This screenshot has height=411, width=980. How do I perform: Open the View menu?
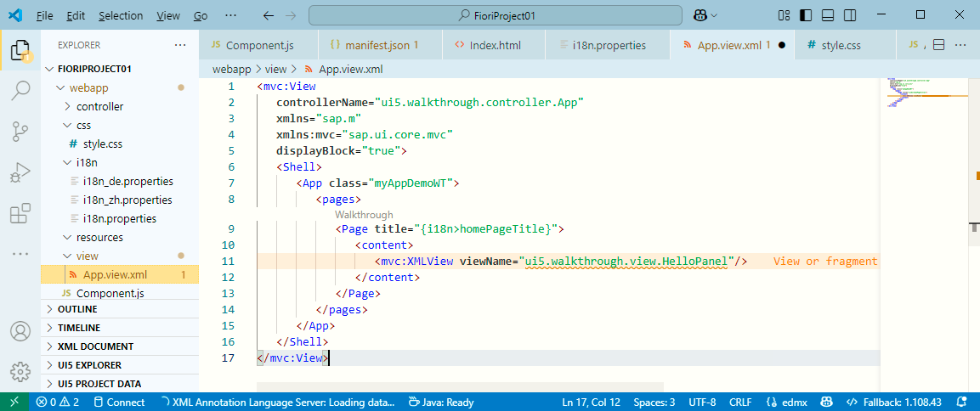[168, 15]
